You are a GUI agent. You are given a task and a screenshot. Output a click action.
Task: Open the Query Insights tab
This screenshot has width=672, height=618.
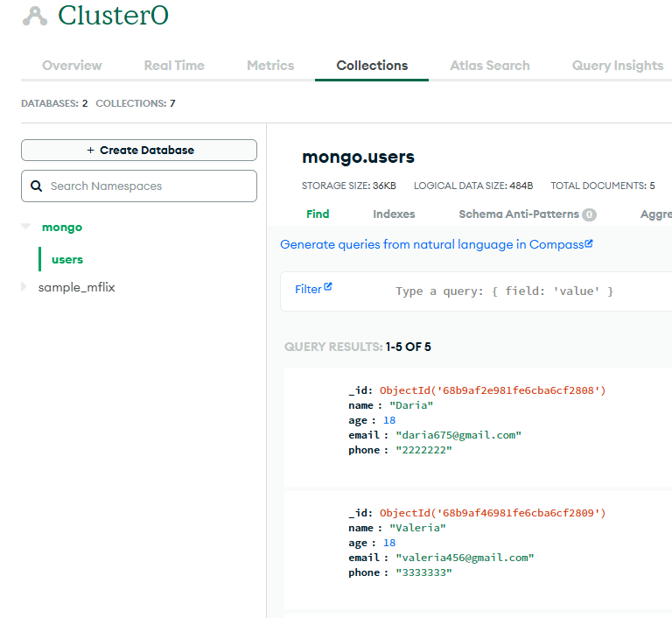617,66
